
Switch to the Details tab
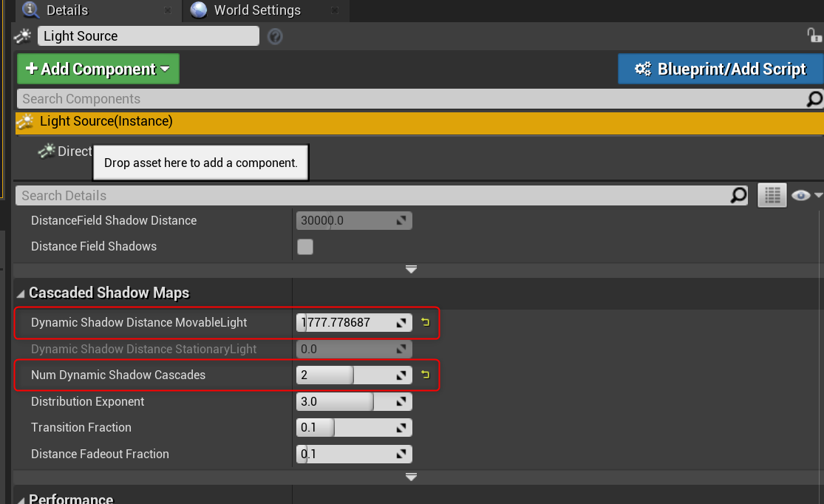click(67, 10)
